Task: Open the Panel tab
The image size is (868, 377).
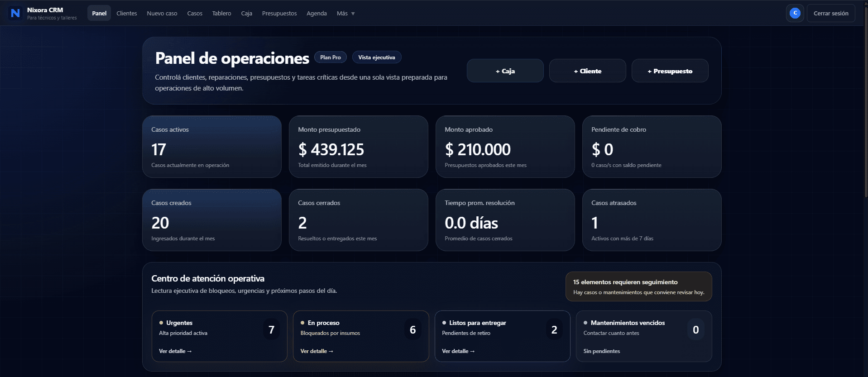Action: [99, 14]
